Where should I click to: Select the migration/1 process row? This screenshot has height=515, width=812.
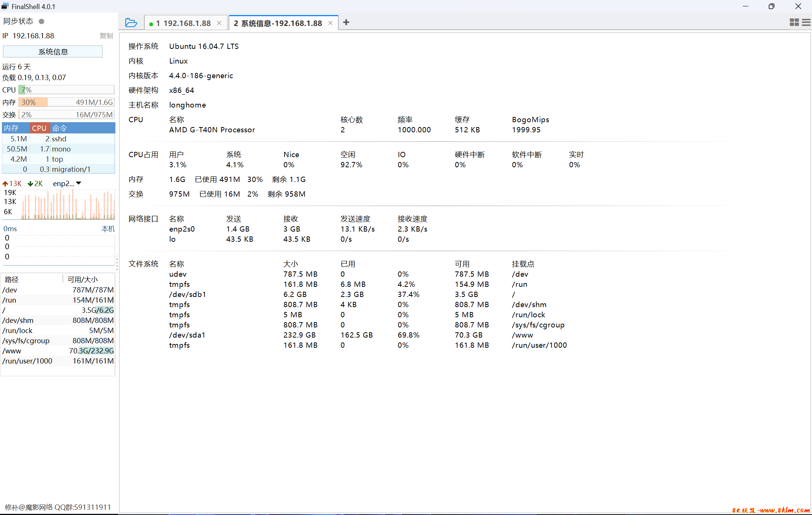click(59, 169)
